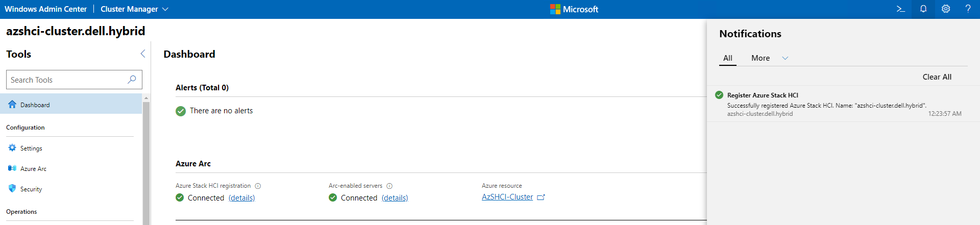Viewport: 980px width, 225px height.
Task: Click info icon beside Azure Stack HCI registration
Action: [x=258, y=186]
